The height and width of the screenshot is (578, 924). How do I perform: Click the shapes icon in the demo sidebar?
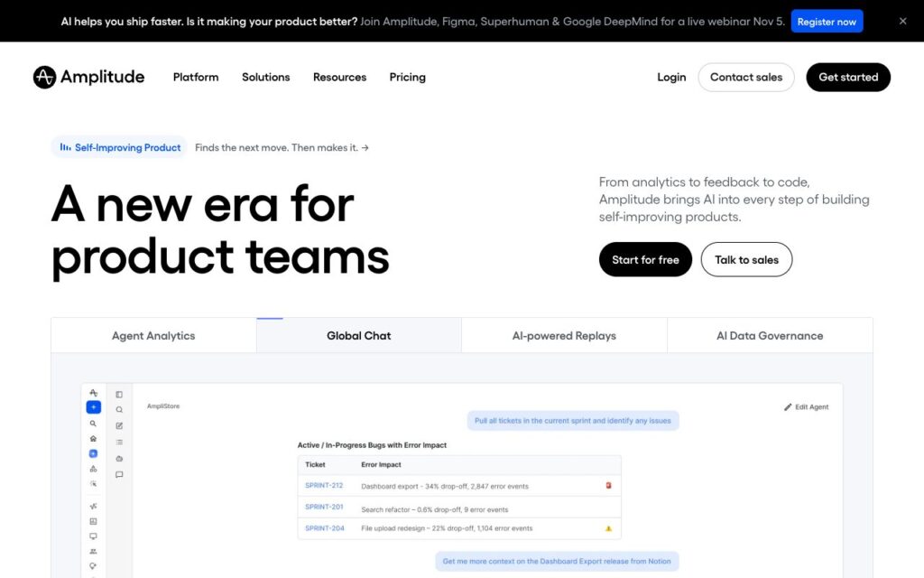click(x=93, y=469)
